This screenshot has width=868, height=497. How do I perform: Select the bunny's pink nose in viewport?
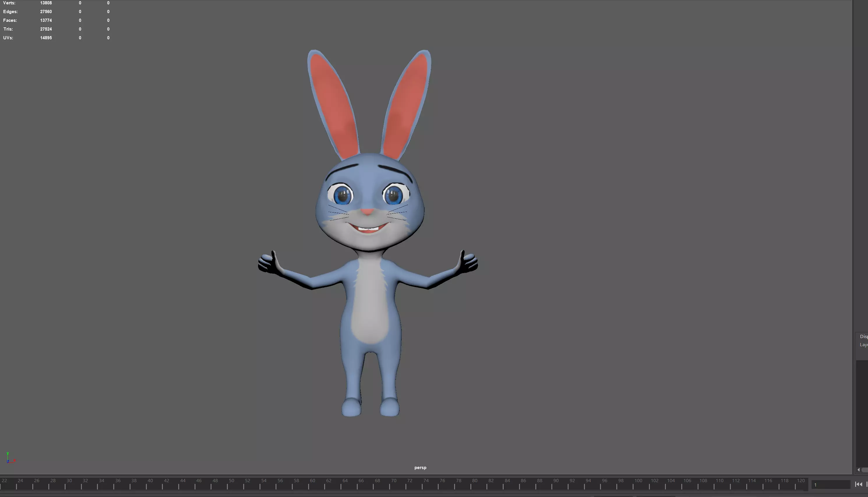tap(367, 212)
